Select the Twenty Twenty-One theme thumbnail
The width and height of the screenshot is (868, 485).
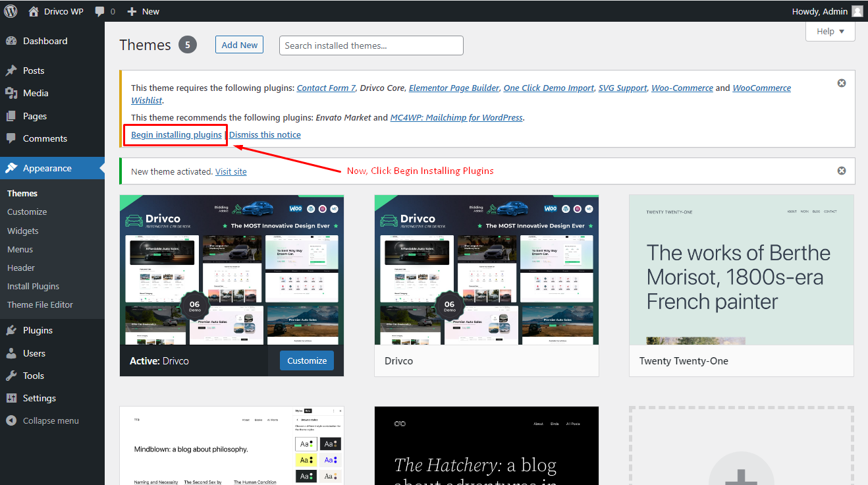742,270
